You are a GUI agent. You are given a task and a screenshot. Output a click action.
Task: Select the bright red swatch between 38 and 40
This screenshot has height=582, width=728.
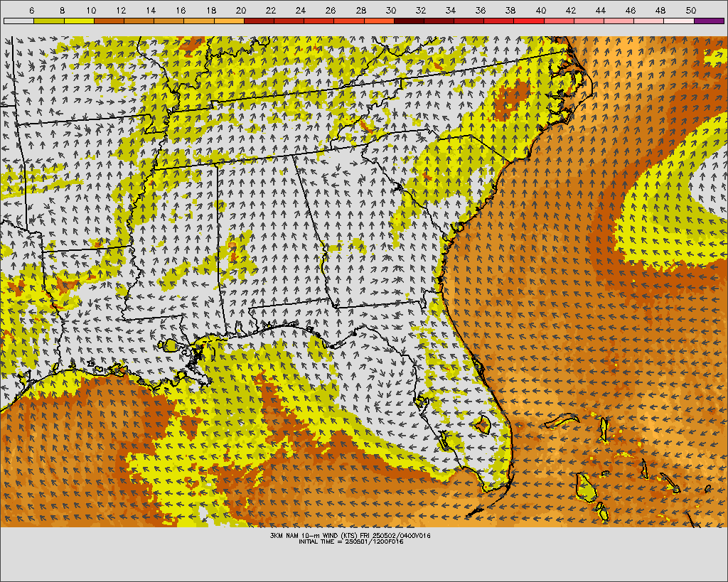click(x=529, y=21)
